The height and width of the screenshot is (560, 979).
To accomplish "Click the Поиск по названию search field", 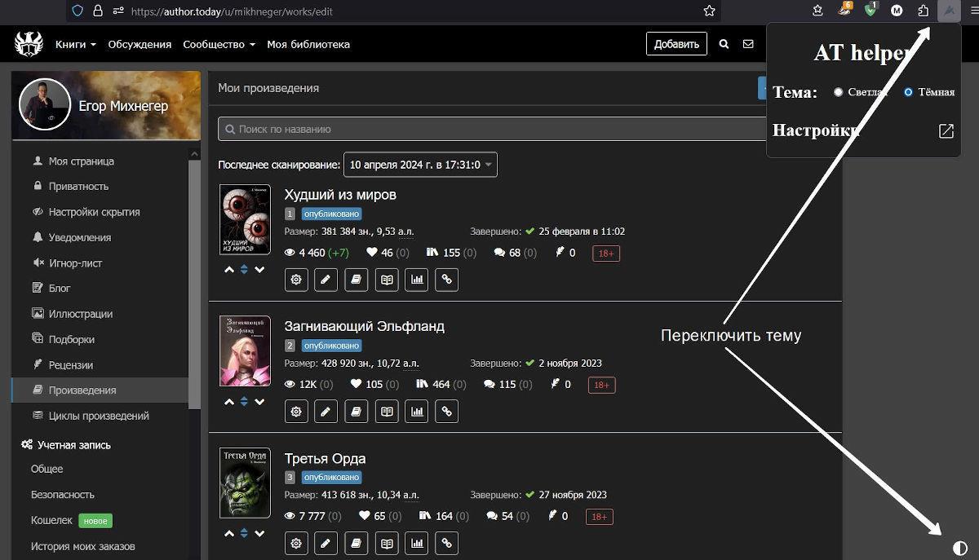I will [x=489, y=129].
